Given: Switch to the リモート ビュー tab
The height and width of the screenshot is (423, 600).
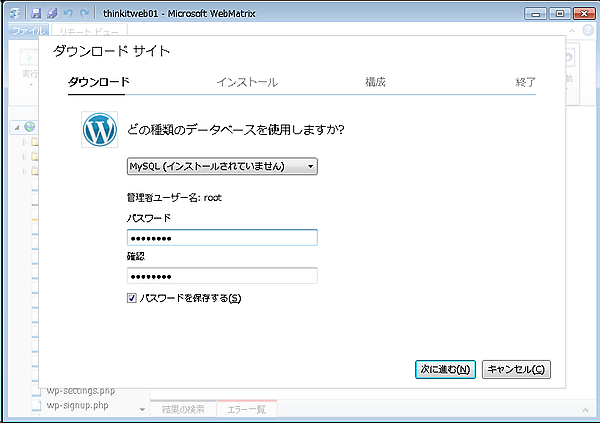Looking at the screenshot, I should (x=89, y=31).
